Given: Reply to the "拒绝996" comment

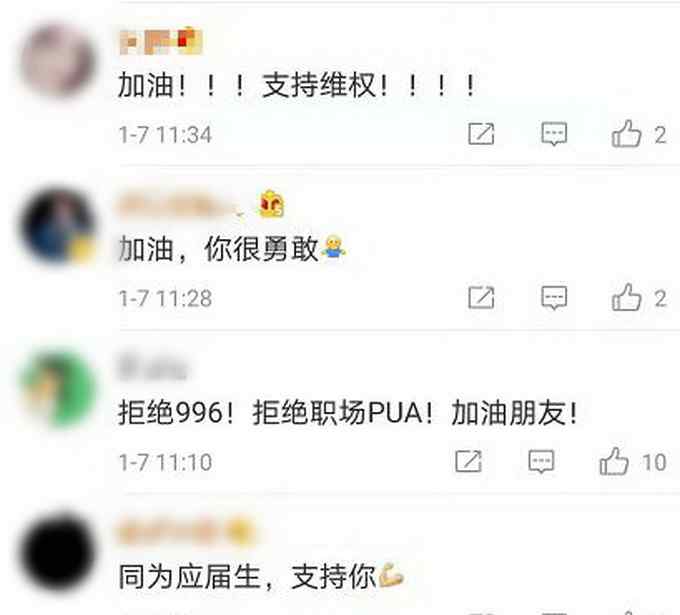Looking at the screenshot, I should click(541, 461).
